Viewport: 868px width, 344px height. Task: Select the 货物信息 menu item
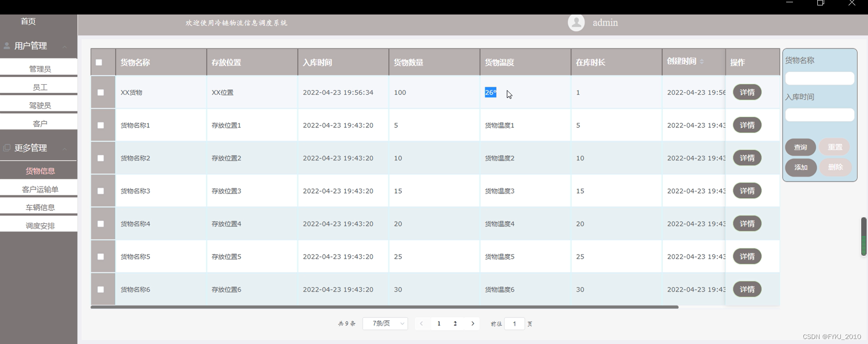pyautogui.click(x=40, y=171)
